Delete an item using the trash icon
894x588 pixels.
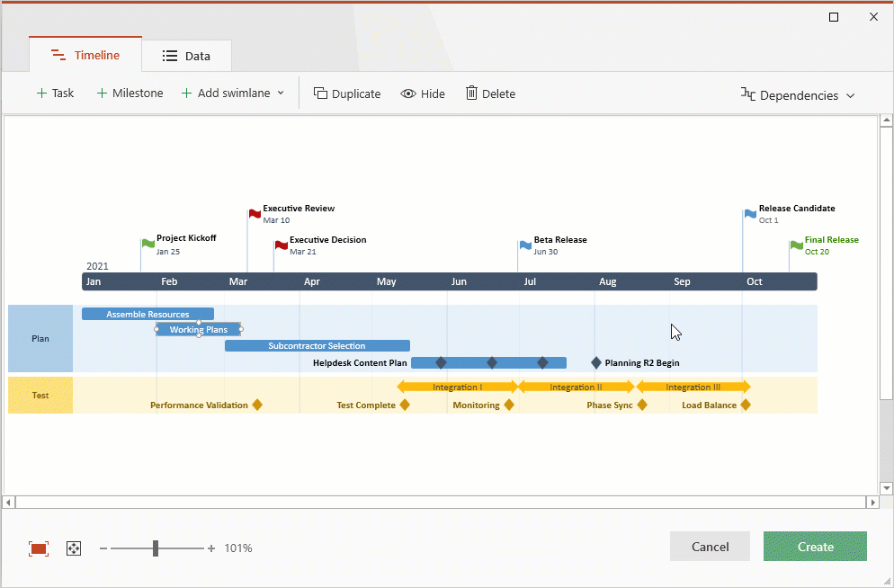pos(471,93)
